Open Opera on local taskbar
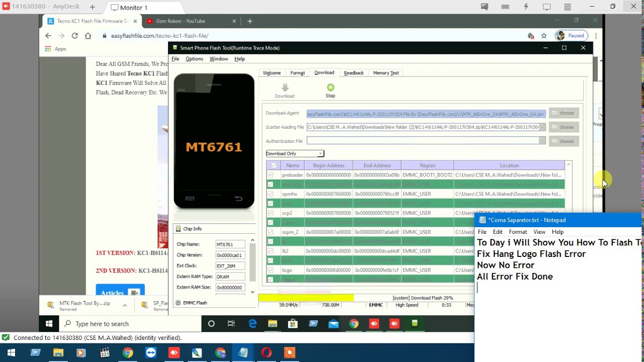Image resolution: width=644 pixels, height=362 pixels. (267, 353)
